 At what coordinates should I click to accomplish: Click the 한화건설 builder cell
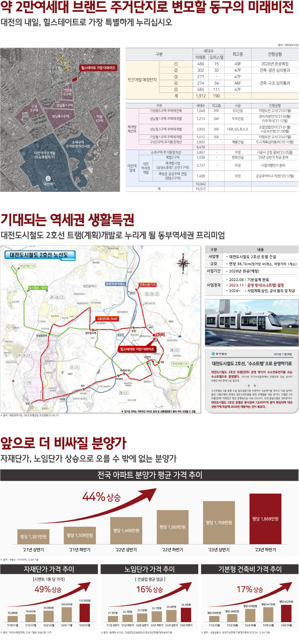(x=238, y=158)
